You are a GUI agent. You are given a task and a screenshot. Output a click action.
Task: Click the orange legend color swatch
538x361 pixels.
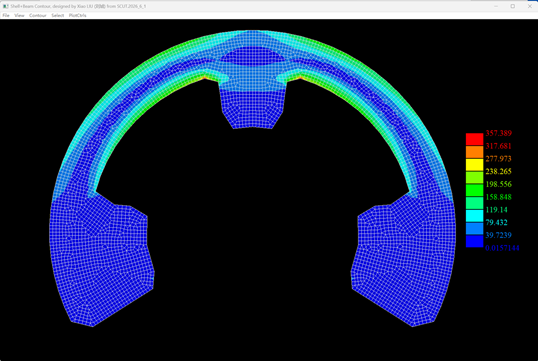click(x=475, y=152)
